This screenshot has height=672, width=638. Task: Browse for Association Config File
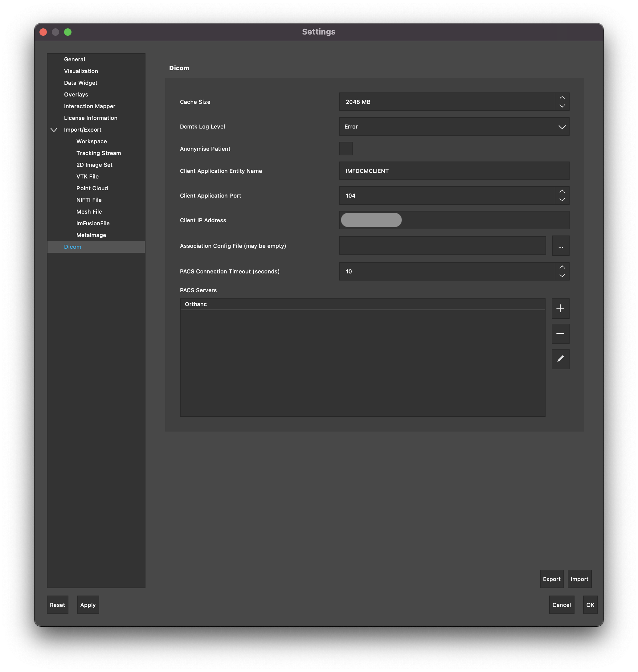click(560, 246)
